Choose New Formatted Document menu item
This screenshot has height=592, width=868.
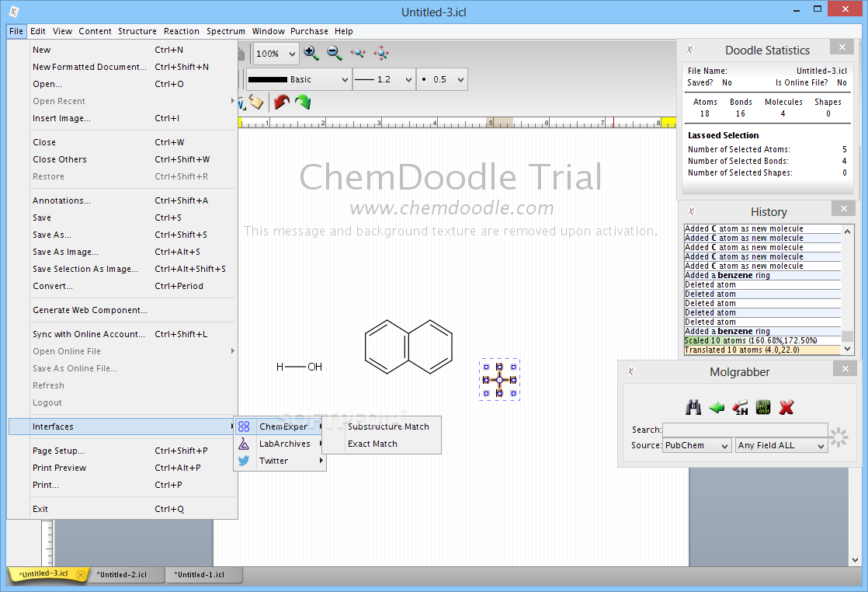pyautogui.click(x=123, y=67)
